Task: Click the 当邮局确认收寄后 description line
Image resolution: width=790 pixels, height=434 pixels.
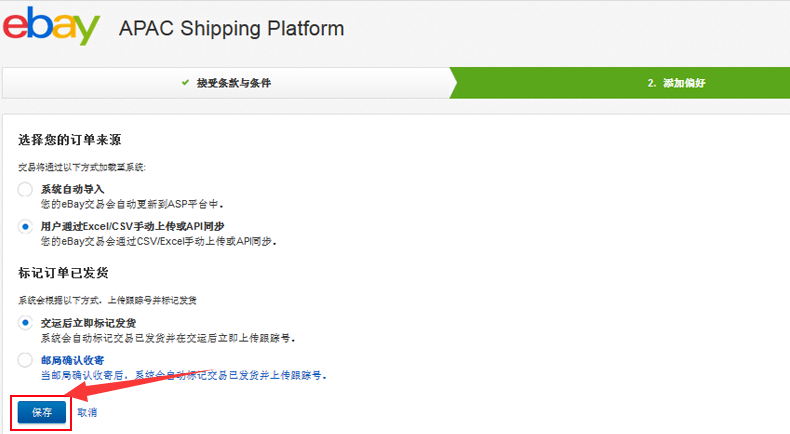Action: coord(184,375)
